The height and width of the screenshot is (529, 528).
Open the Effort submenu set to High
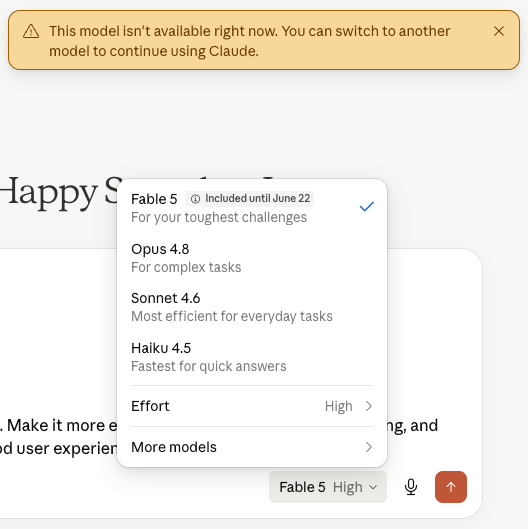point(252,406)
